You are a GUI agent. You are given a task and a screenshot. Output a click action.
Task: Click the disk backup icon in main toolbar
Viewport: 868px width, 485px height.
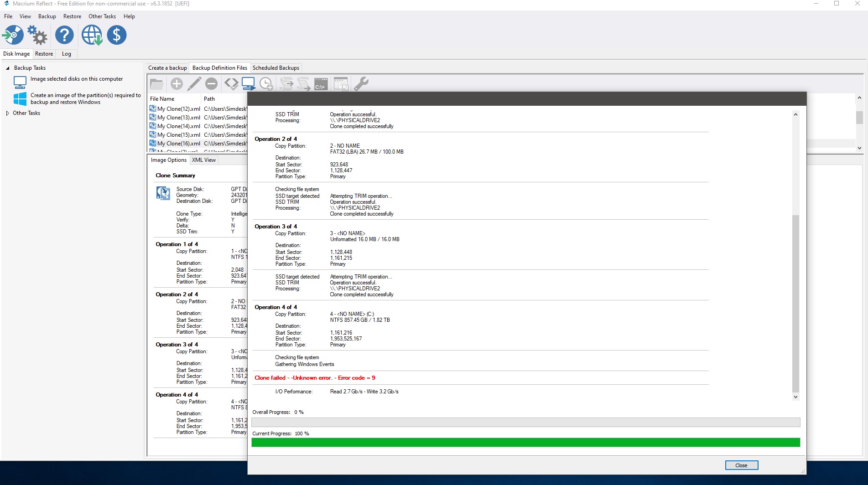coord(13,35)
